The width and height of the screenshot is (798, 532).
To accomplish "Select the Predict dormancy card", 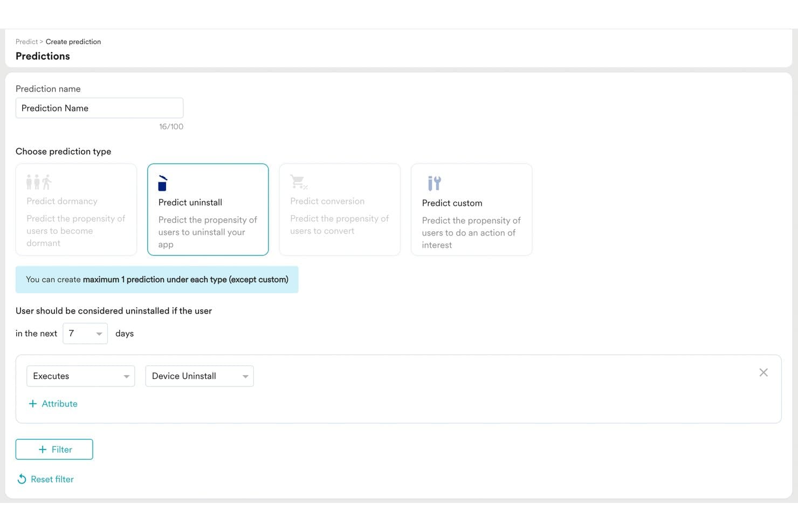I will pyautogui.click(x=76, y=210).
